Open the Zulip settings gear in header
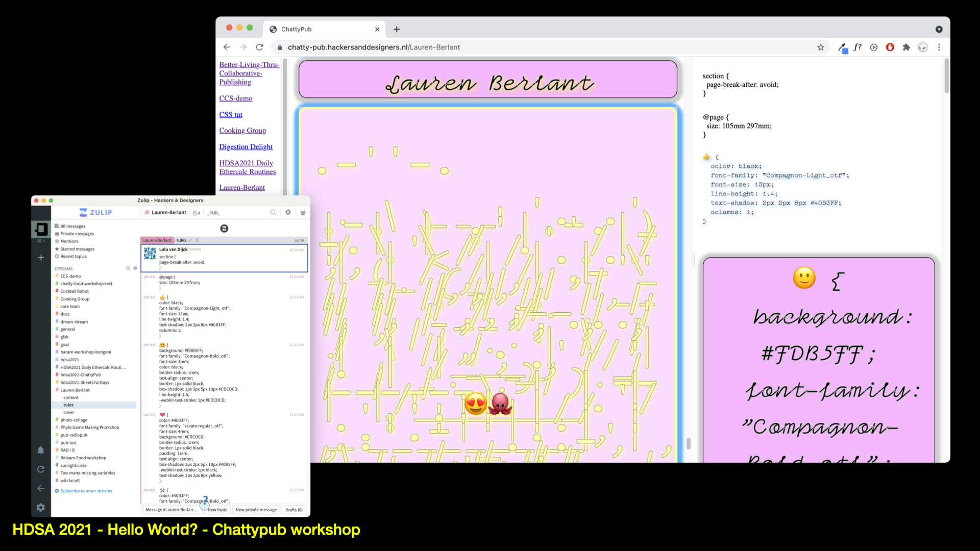The height and width of the screenshot is (551, 980). [x=288, y=212]
